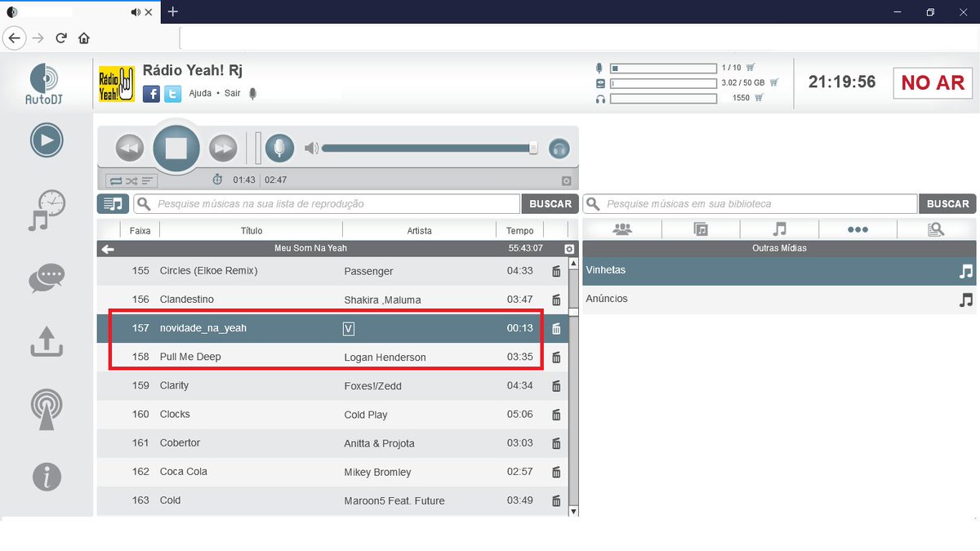980x551 pixels.
Task: Buy more DJs via 1 / 10 cart
Action: [x=751, y=68]
